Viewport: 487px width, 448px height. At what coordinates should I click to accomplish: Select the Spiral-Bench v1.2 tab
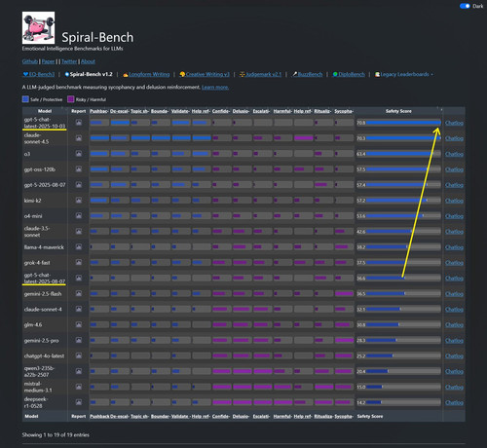[89, 74]
